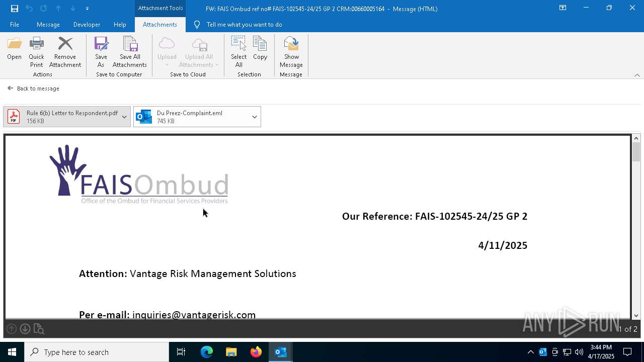Save All Attachments to computer
Screen dimensions: 644x362
(x=130, y=52)
